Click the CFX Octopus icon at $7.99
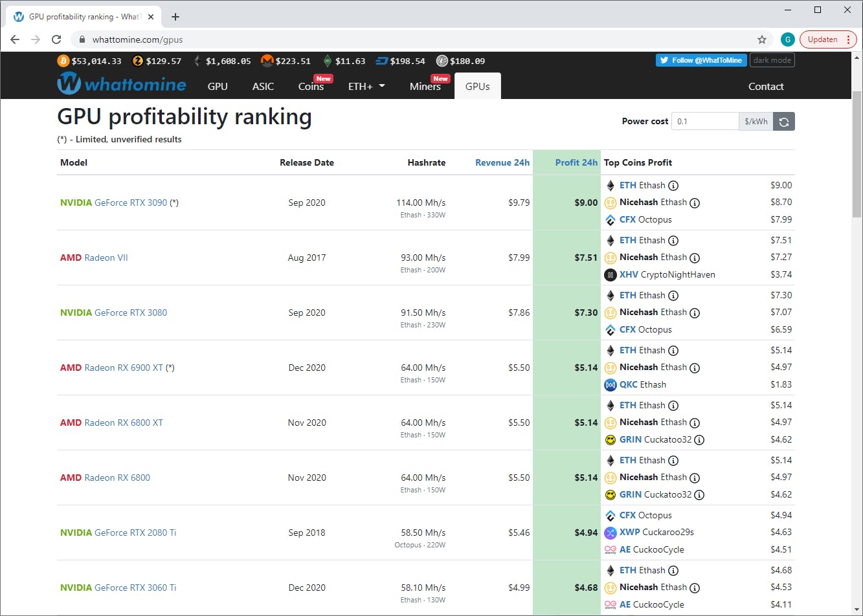The image size is (863, 616). tap(610, 219)
